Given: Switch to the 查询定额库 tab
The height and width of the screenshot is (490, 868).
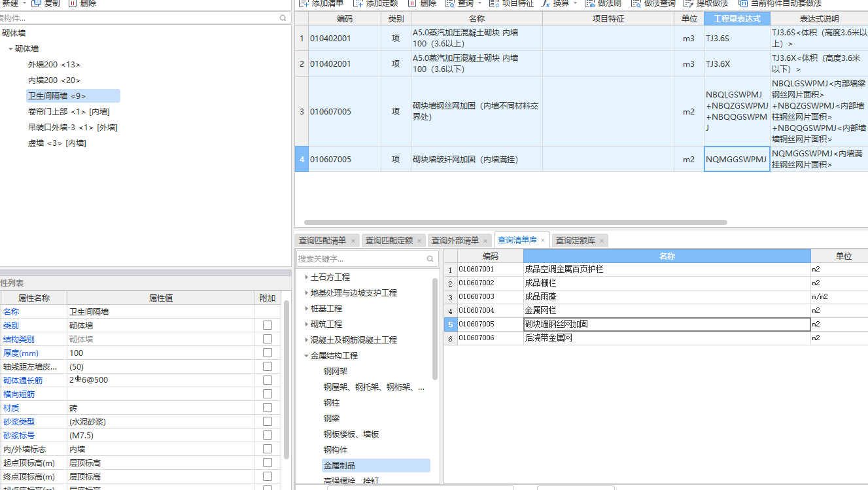Looking at the screenshot, I should click(576, 241).
